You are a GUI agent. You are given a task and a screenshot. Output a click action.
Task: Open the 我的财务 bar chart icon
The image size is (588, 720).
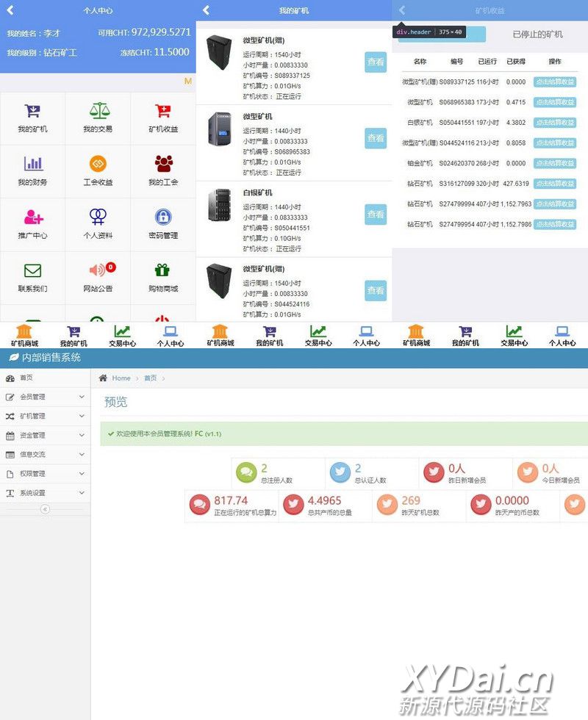pyautogui.click(x=33, y=163)
